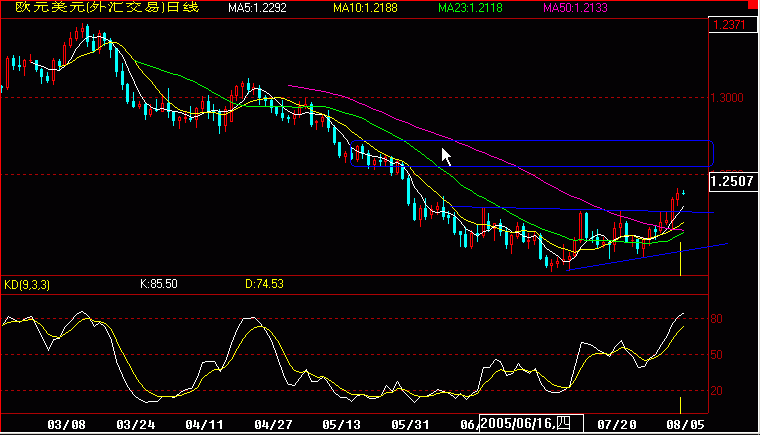
Task: Select the magenta MA50:1.2133 label
Action: pos(575,8)
